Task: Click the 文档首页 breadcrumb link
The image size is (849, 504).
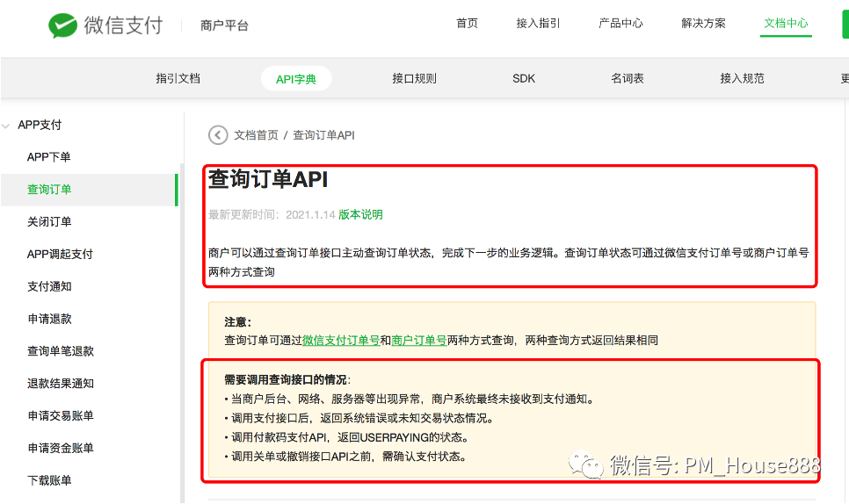Action: pos(256,135)
